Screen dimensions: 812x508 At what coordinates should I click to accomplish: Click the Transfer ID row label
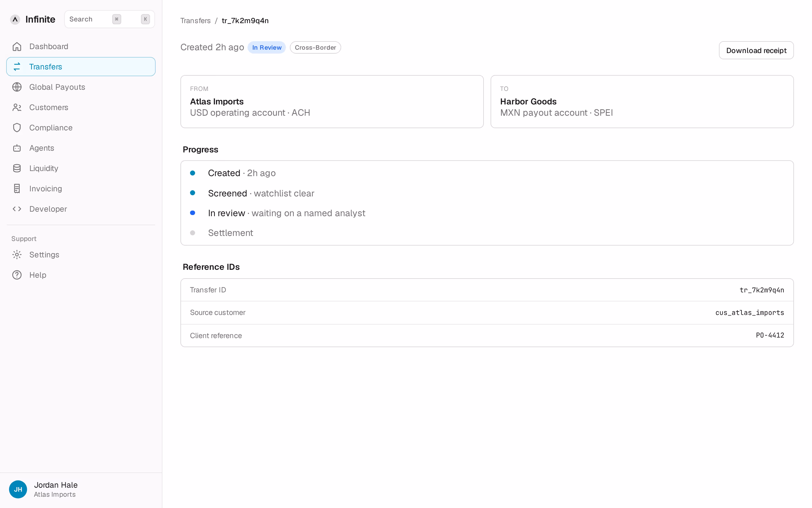point(208,290)
